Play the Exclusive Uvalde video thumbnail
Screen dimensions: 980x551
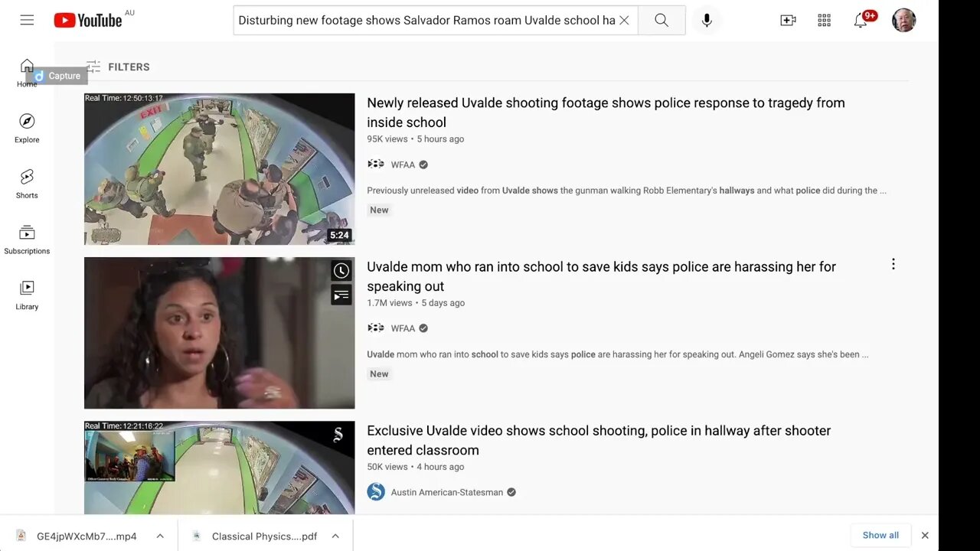coord(219,468)
